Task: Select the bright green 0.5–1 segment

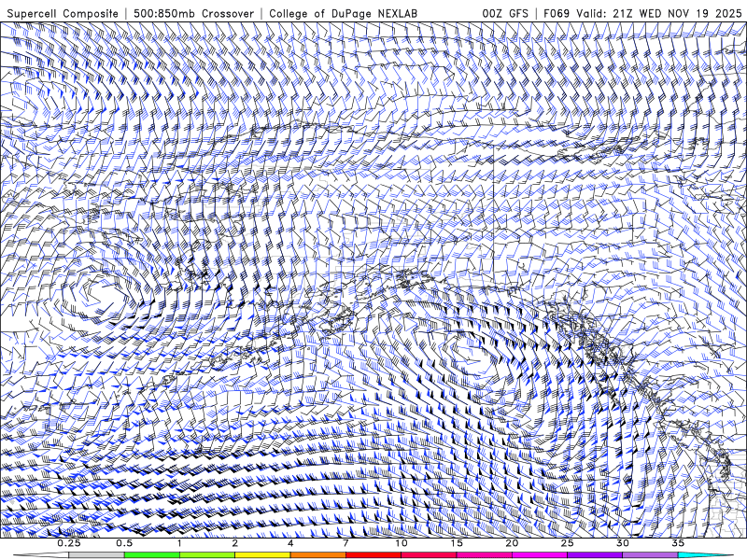Action: [x=152, y=555]
